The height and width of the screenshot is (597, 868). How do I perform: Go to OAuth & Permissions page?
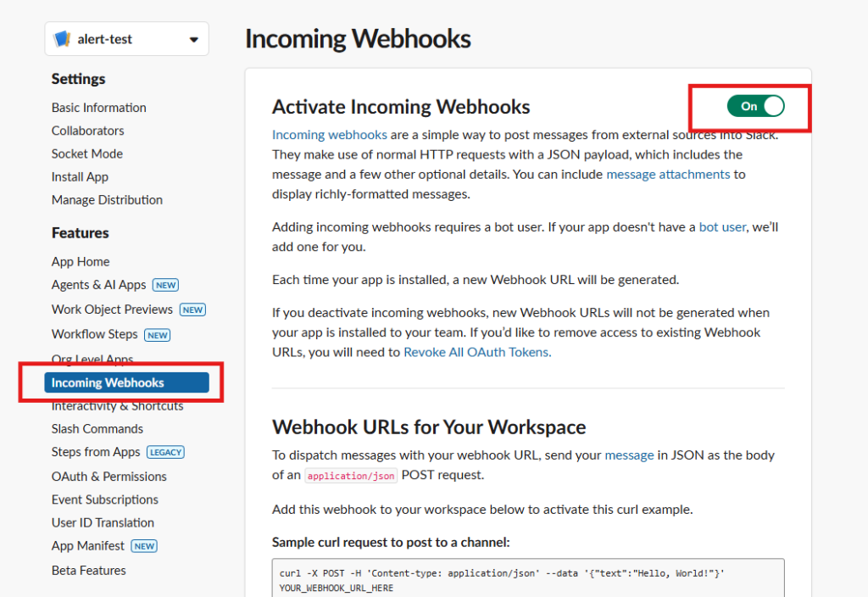[x=108, y=477]
